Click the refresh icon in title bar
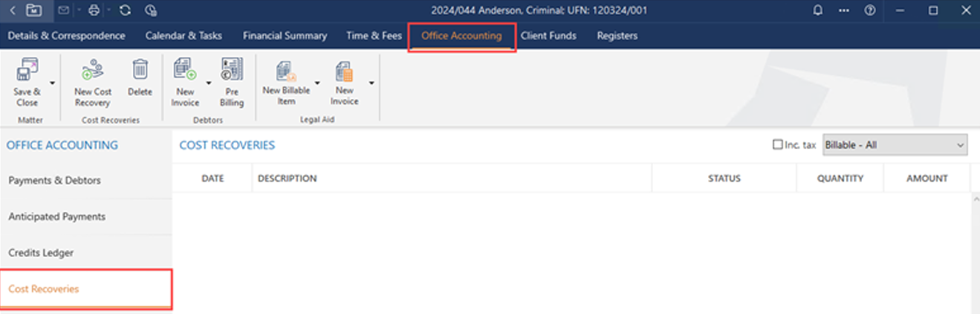Screen dimensions: 980x314 [x=125, y=10]
